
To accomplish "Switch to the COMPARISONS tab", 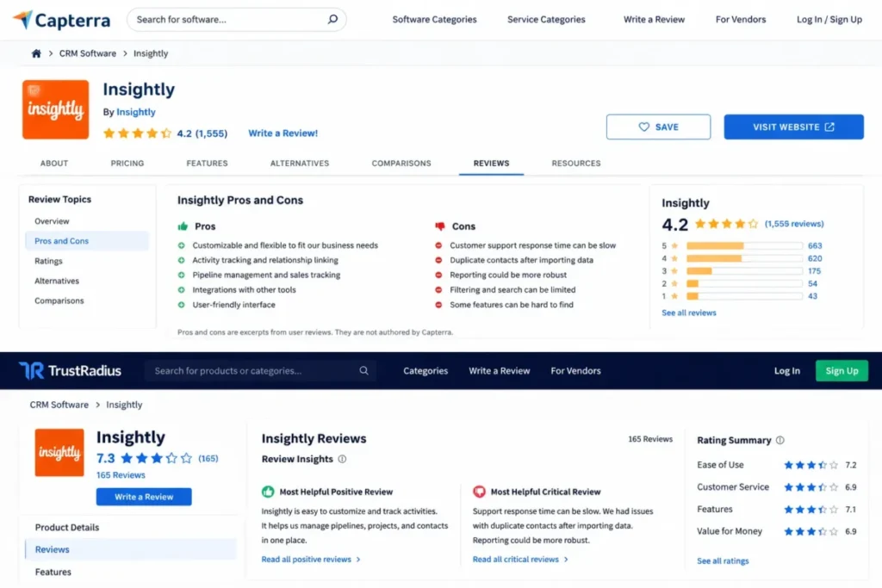I will 401,164.
